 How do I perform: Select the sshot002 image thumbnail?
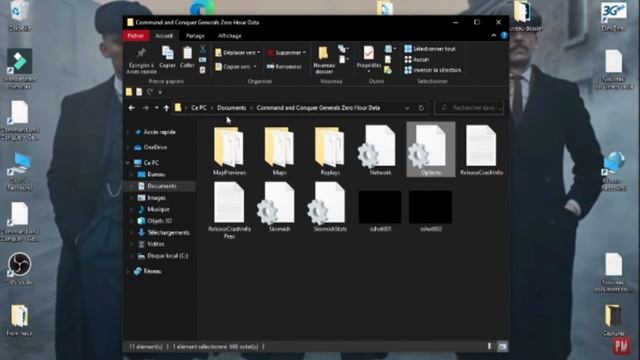(431, 210)
